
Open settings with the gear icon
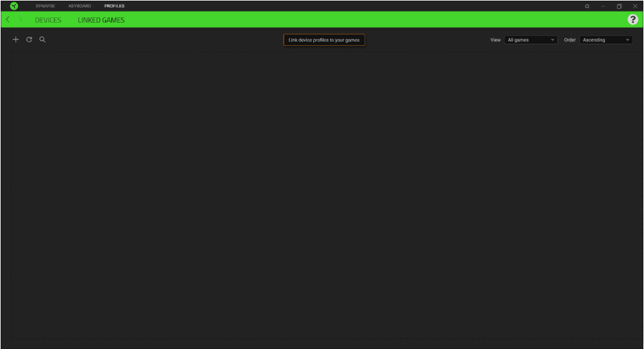click(587, 6)
